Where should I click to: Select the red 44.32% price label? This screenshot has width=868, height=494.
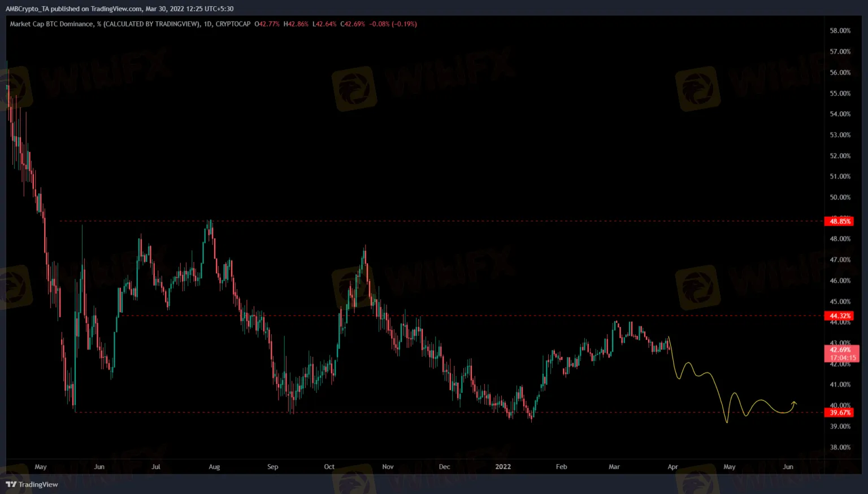point(840,316)
